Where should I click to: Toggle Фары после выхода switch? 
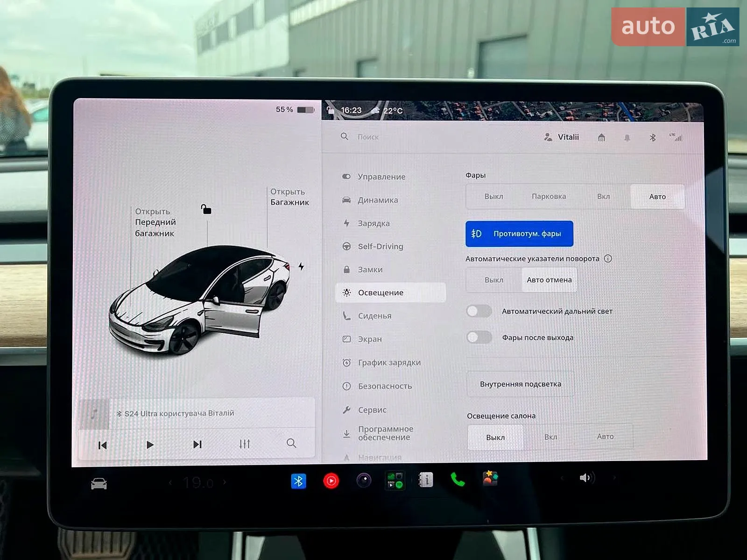coord(479,337)
